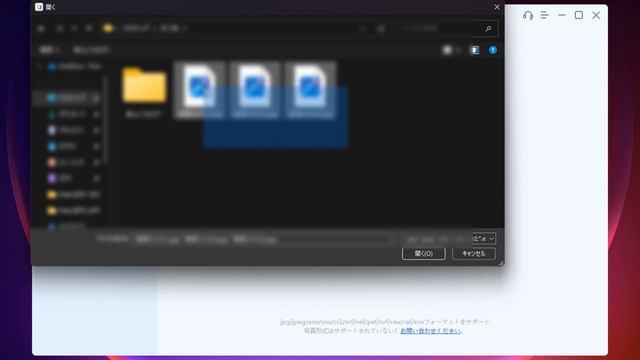This screenshot has height=360, width=640.
Task: Close the Open file dialog
Action: tap(497, 7)
